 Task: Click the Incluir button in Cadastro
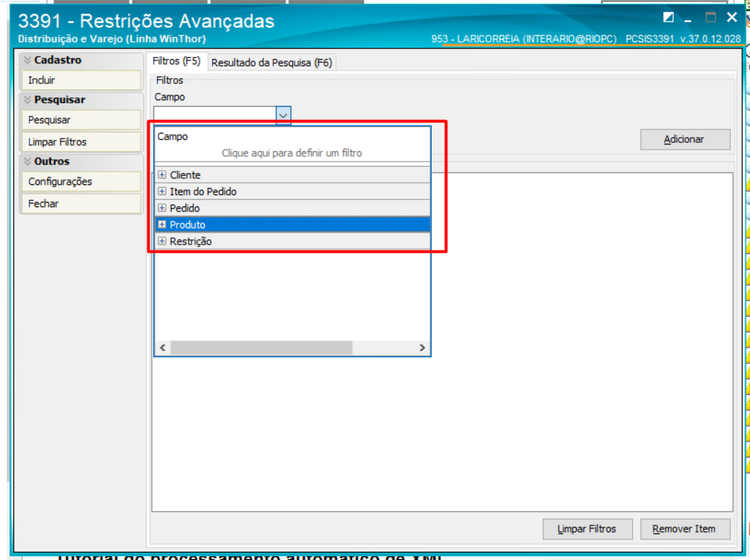(81, 80)
